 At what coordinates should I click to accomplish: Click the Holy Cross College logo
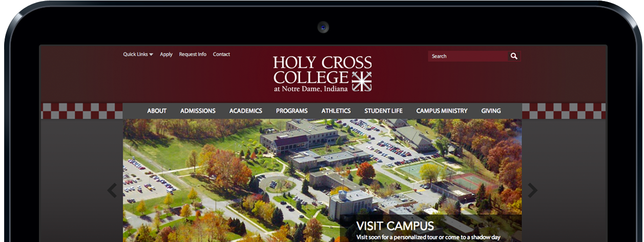tap(322, 74)
